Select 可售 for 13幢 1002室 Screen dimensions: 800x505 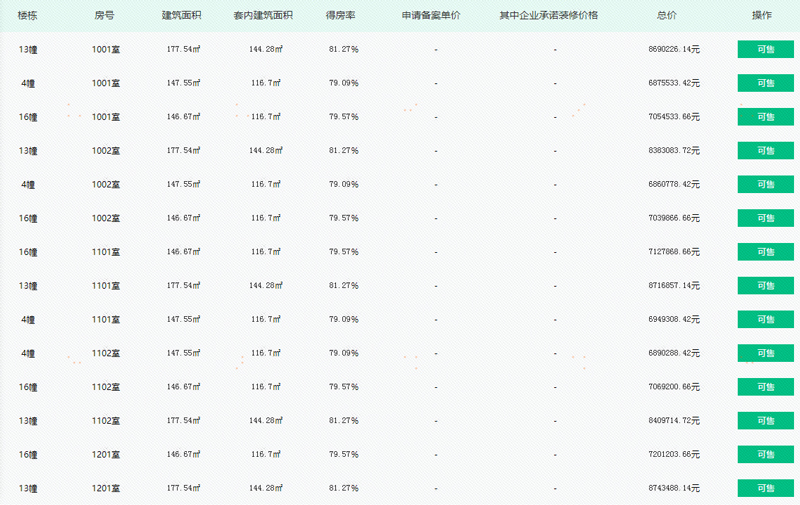click(x=766, y=151)
